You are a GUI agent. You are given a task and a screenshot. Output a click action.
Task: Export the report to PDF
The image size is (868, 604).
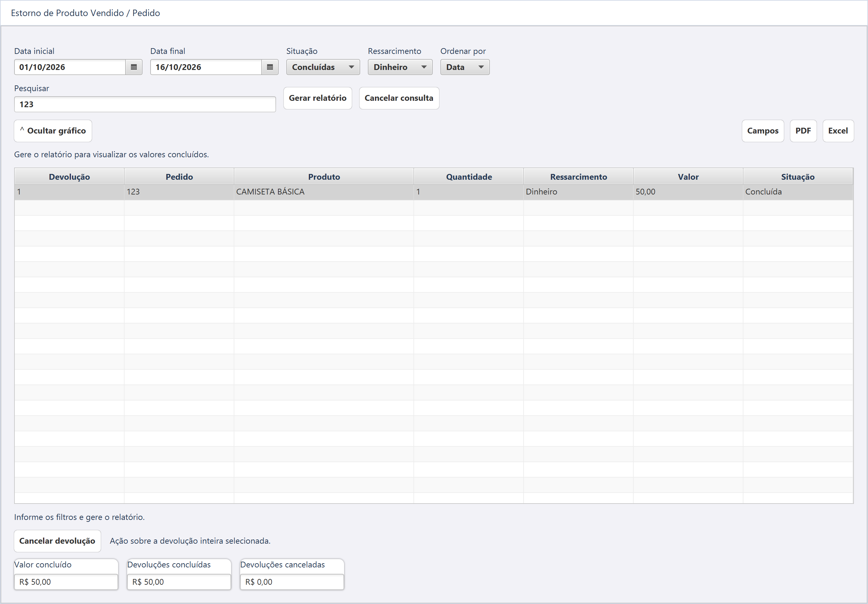tap(803, 131)
